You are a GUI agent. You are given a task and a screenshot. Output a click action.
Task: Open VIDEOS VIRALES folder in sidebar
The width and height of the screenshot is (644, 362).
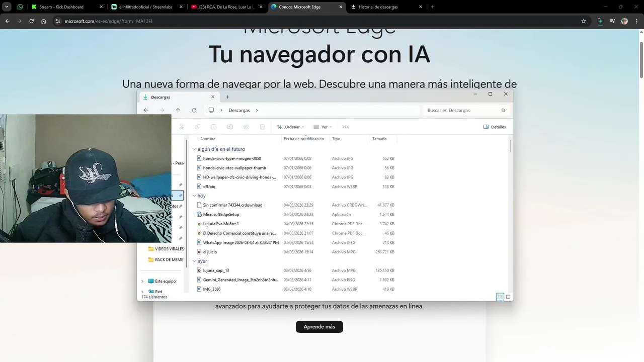coord(166,249)
